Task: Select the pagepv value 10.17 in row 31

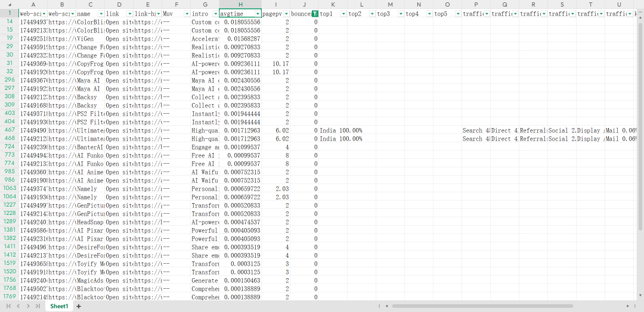Action: click(275, 64)
